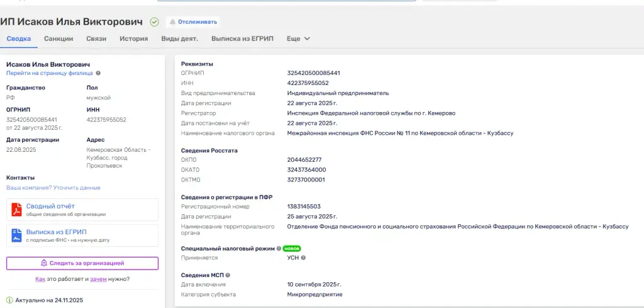Open Выписка из ЕГРИП с подписью ФНС card
The image size is (644, 308).
click(82, 236)
